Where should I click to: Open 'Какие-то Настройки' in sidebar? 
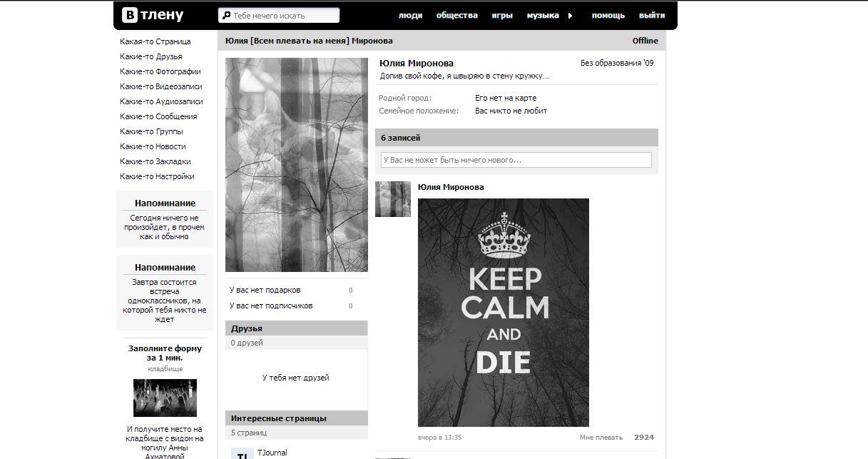157,176
